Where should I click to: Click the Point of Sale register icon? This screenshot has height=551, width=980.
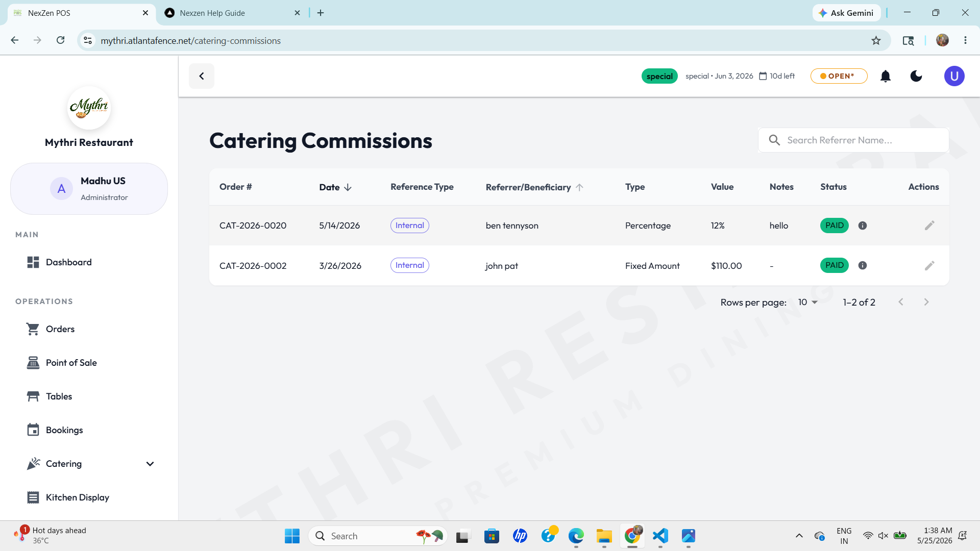pos(33,363)
